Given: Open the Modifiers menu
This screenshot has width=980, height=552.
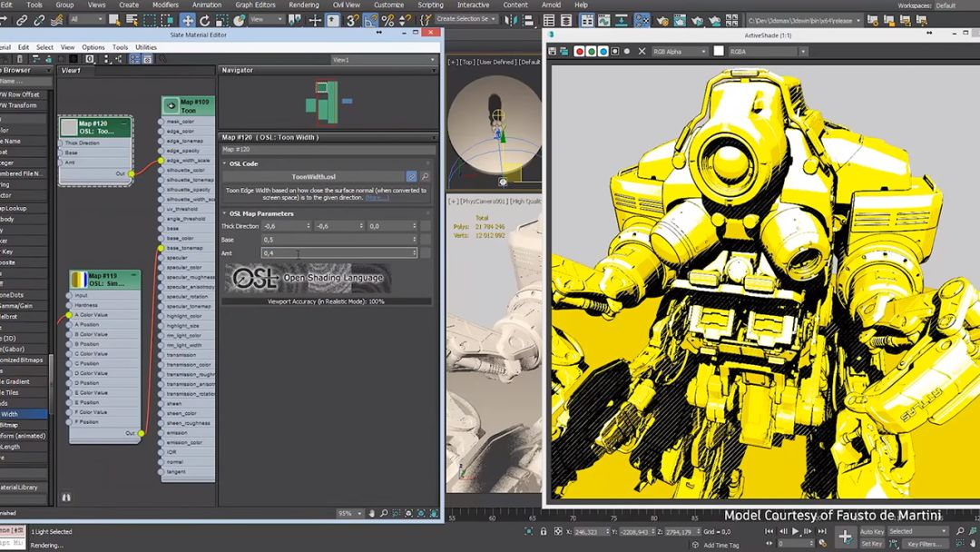Looking at the screenshot, I should [x=166, y=5].
